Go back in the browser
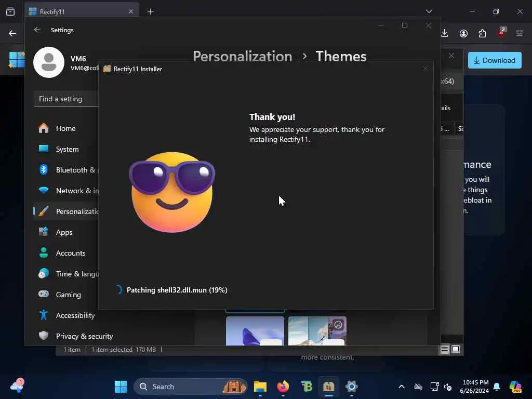Viewport: 532px width, 399px height. tap(12, 33)
